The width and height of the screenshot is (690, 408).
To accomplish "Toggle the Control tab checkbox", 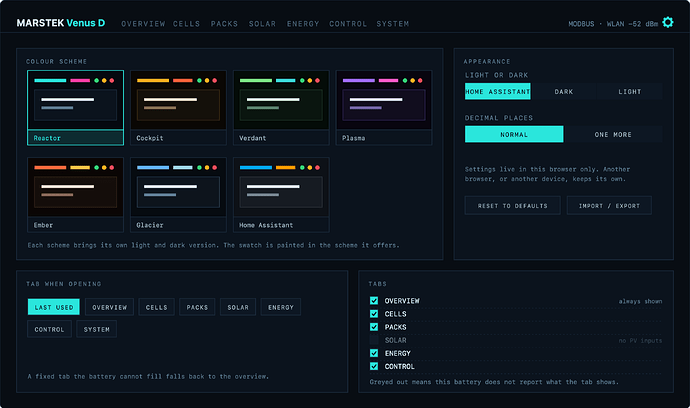I will tap(374, 366).
